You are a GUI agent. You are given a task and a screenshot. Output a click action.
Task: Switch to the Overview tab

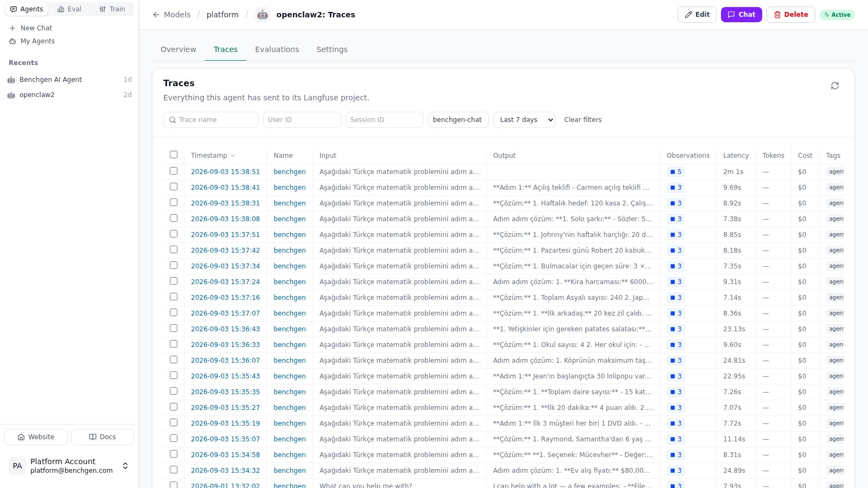point(178,49)
